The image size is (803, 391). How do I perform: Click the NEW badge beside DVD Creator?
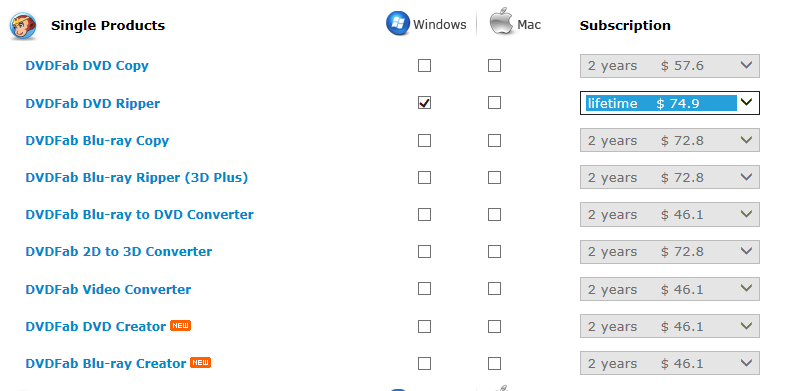point(180,325)
